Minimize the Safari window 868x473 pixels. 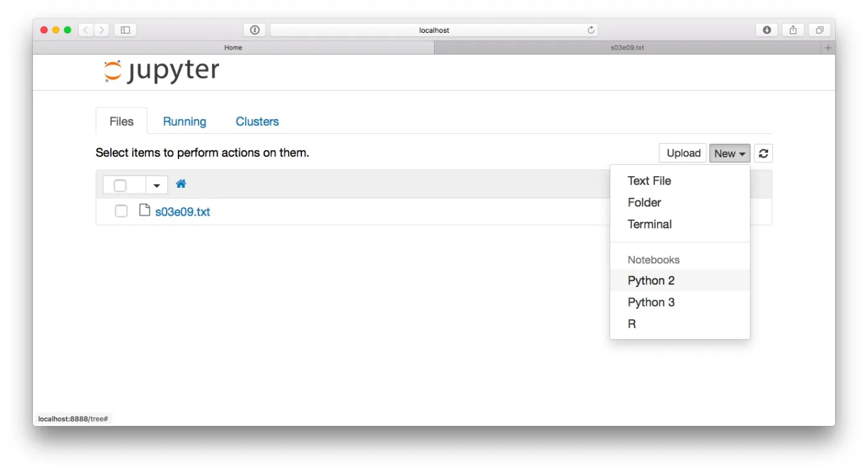[56, 30]
